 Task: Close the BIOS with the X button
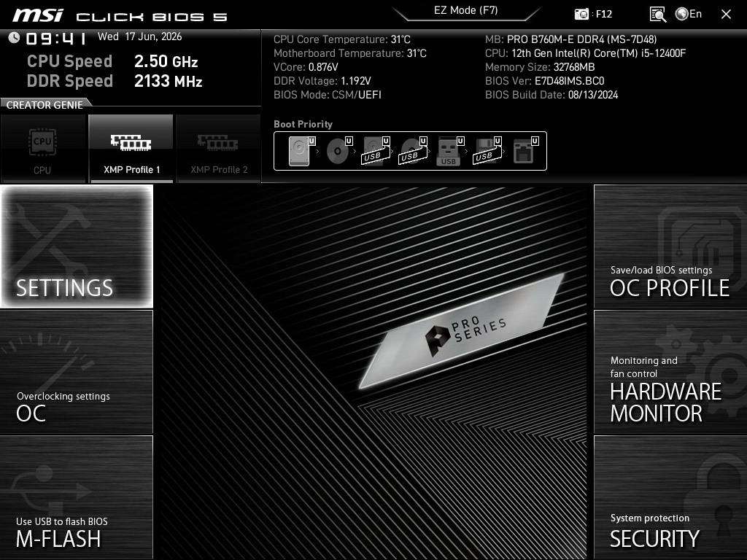click(x=726, y=15)
